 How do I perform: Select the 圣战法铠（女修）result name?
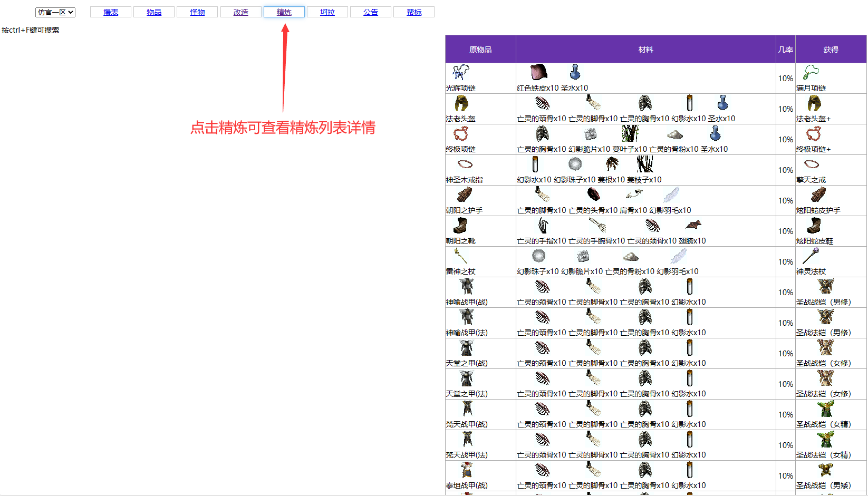coord(824,394)
